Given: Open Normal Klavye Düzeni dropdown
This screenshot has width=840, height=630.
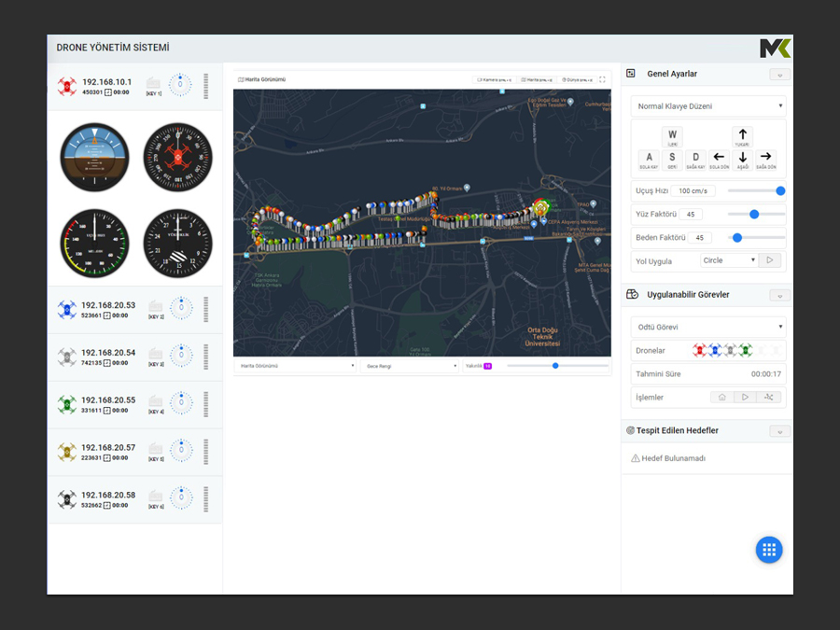Looking at the screenshot, I should tap(708, 106).
